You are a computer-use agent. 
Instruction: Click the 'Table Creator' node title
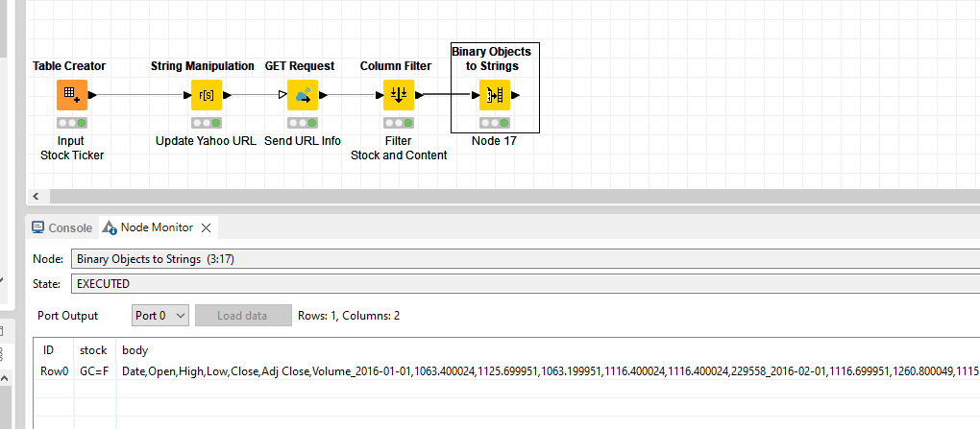(x=69, y=66)
